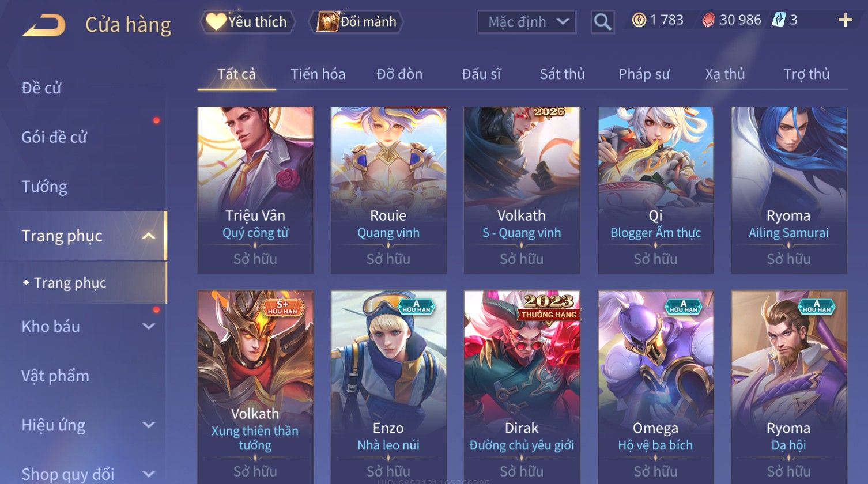Click the blue voucher ticket icon
Viewport: 868px width, 484px height.
pos(779,20)
